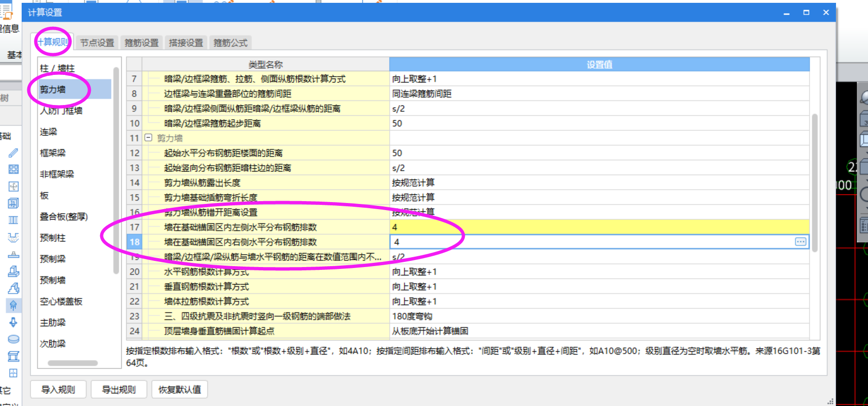Click the 导入规则 button
Screen dimensions: 868x406
tap(58, 390)
